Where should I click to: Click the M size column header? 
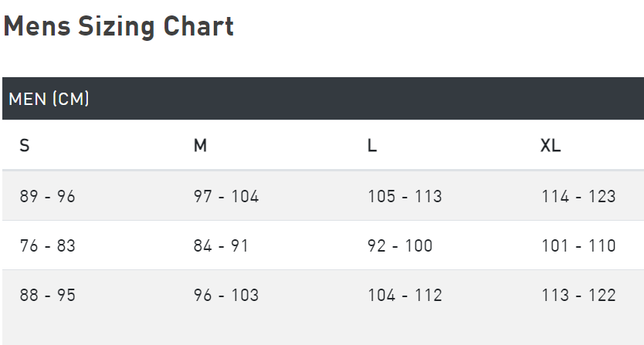[x=200, y=145]
